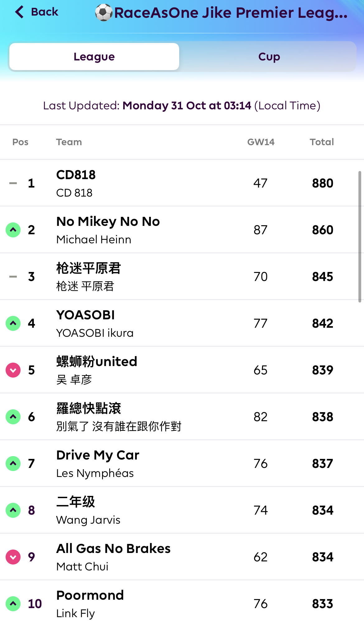This screenshot has width=364, height=624.
Task: Switch to the League tab
Action: (x=94, y=57)
